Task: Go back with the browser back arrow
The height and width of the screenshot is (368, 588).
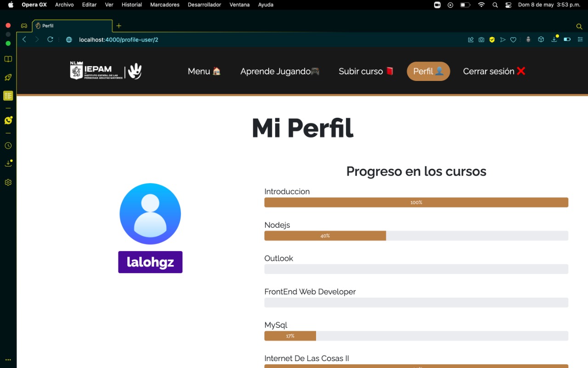Action: pos(24,40)
